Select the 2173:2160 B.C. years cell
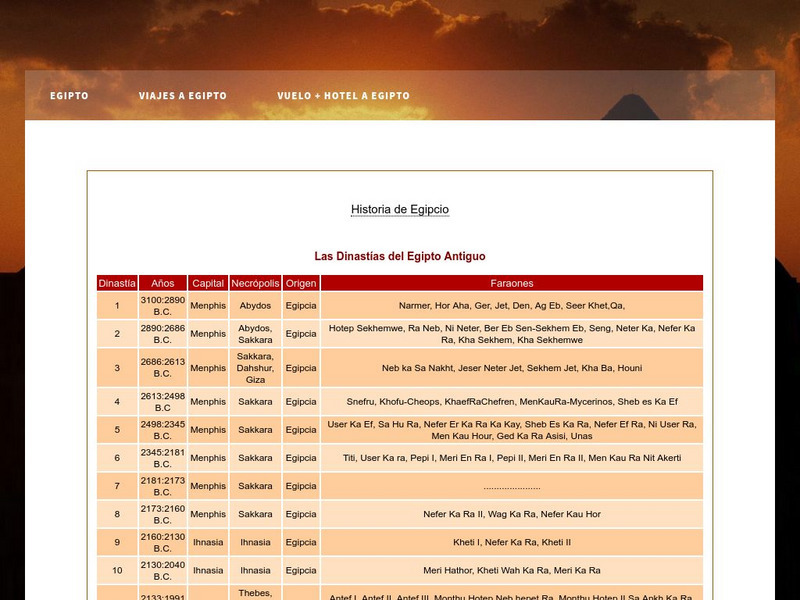The height and width of the screenshot is (600, 800). pyautogui.click(x=163, y=514)
